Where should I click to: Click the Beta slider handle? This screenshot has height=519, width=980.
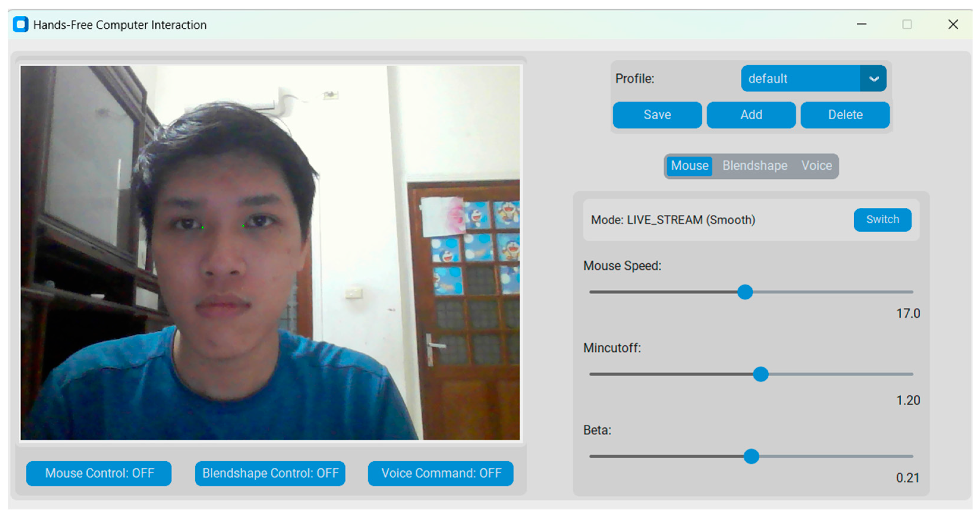pos(751,456)
